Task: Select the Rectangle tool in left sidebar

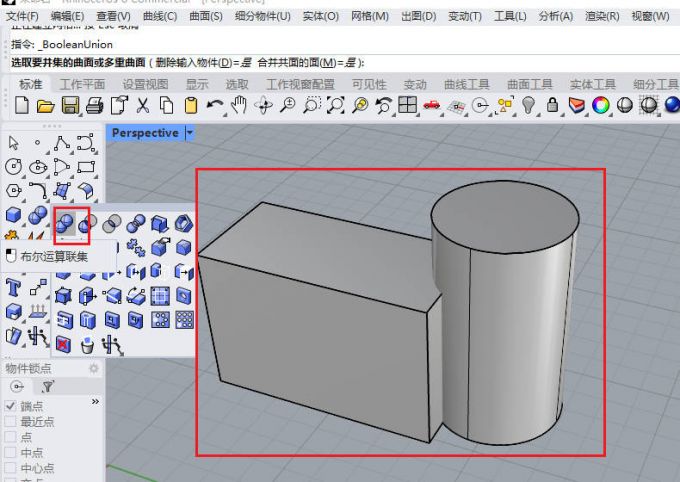Action: coord(86,167)
